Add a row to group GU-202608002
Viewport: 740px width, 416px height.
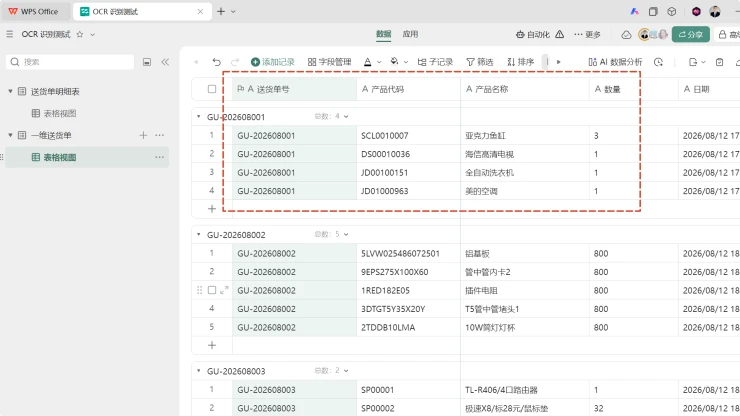(x=212, y=345)
